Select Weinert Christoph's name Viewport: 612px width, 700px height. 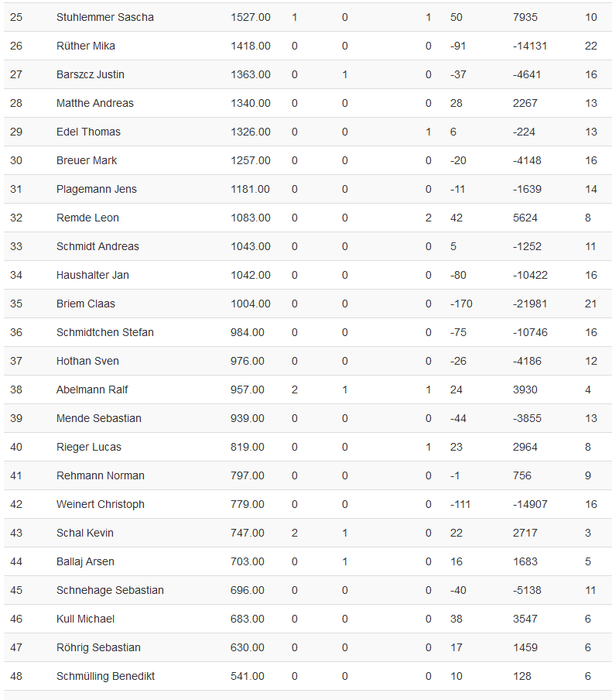click(x=100, y=504)
